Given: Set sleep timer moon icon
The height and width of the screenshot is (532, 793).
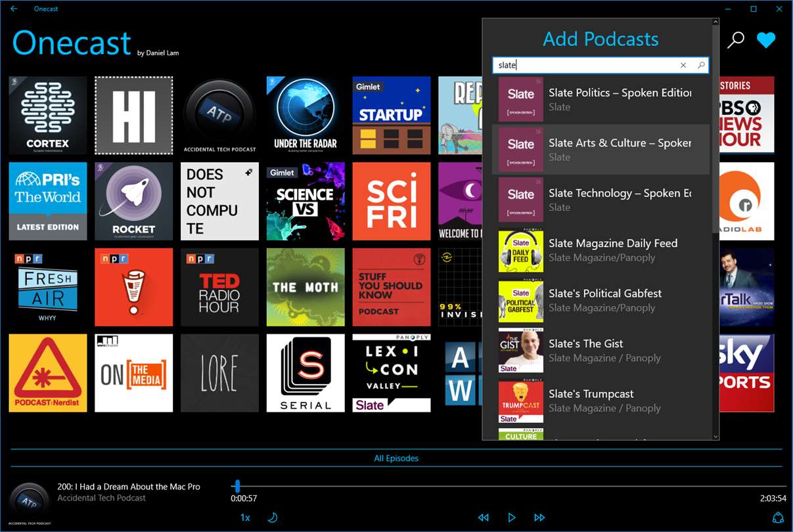Looking at the screenshot, I should point(272,518).
